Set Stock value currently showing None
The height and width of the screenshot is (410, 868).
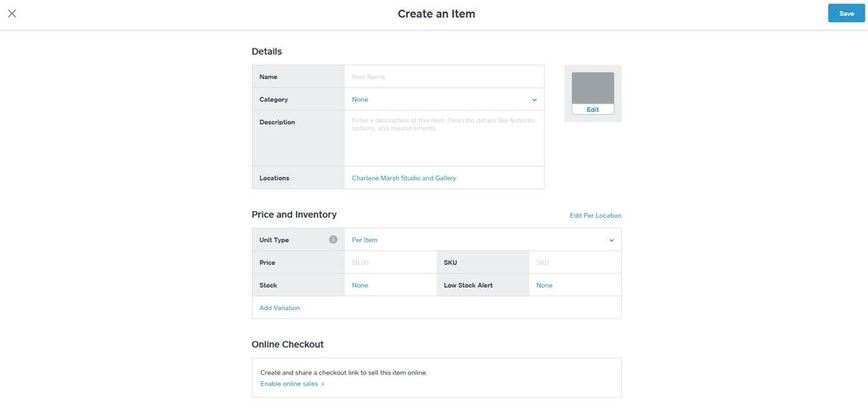pyautogui.click(x=360, y=285)
